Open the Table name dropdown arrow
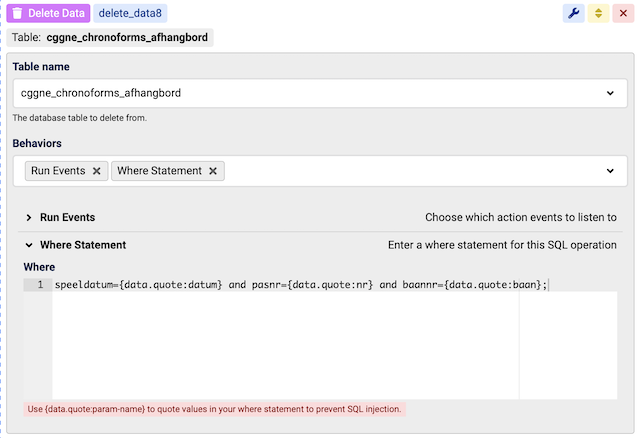Viewport: 640px width, 438px height. coord(610,93)
